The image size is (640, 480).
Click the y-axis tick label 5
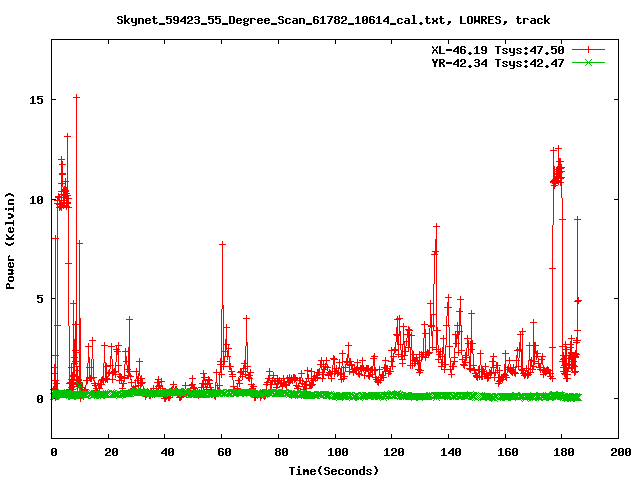[40, 299]
